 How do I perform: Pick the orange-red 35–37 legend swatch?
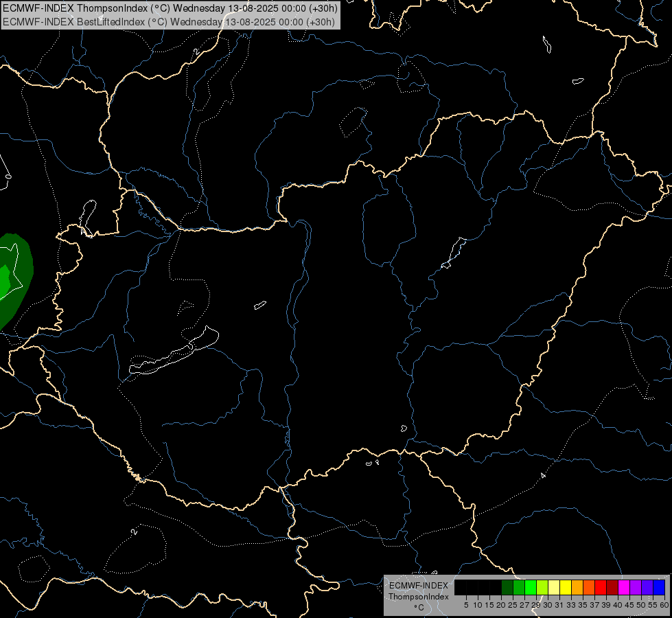(589, 587)
